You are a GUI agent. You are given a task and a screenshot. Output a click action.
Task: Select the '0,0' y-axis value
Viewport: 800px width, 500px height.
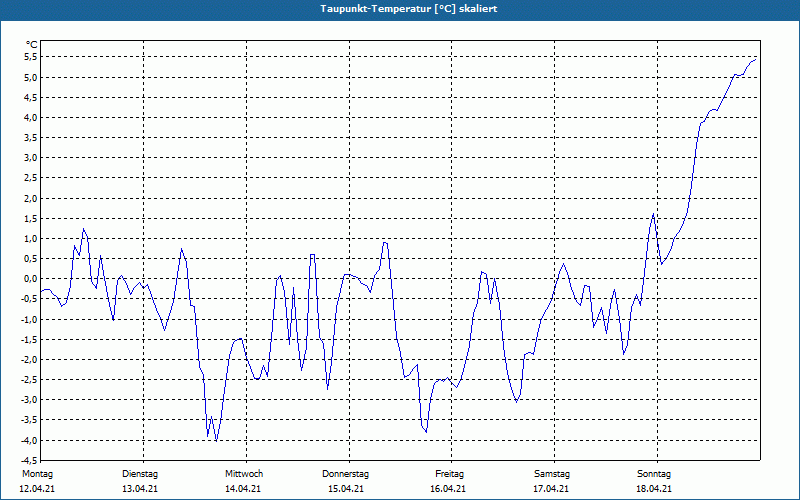coord(31,279)
